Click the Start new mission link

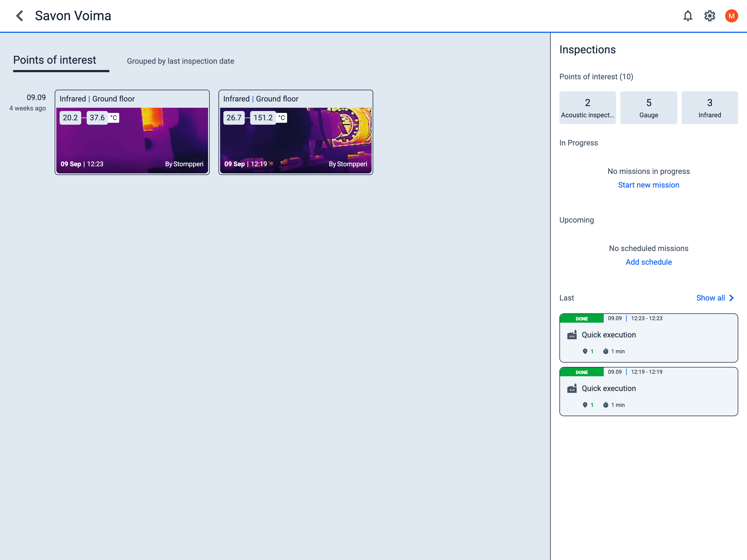648,185
